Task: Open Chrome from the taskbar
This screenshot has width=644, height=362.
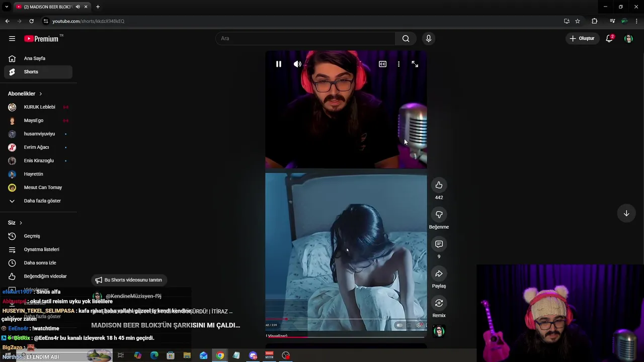Action: 220,355
